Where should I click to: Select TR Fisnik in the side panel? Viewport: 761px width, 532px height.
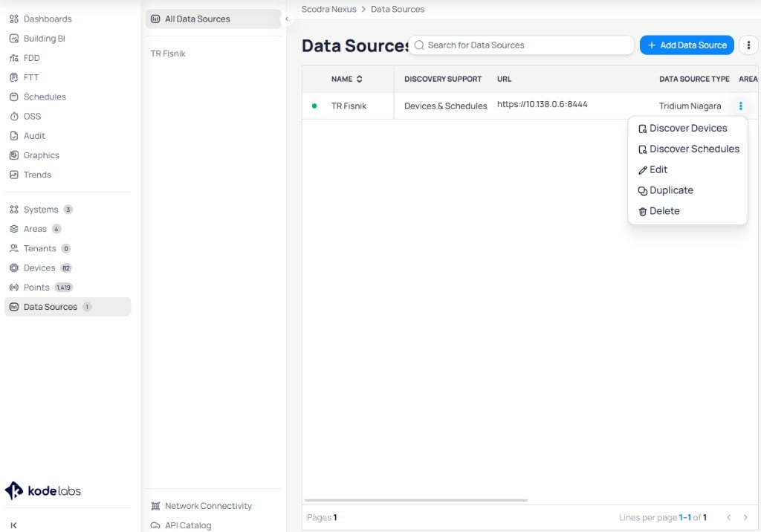pos(168,53)
